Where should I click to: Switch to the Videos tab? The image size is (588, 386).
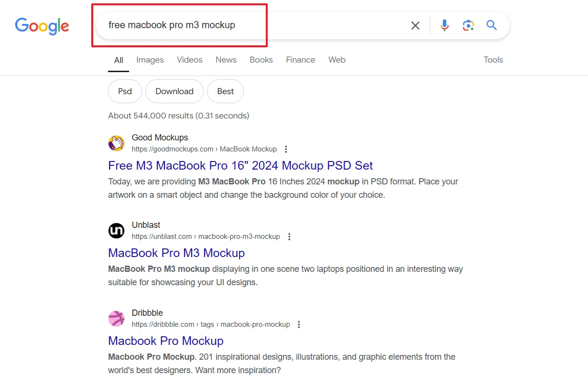pyautogui.click(x=189, y=60)
